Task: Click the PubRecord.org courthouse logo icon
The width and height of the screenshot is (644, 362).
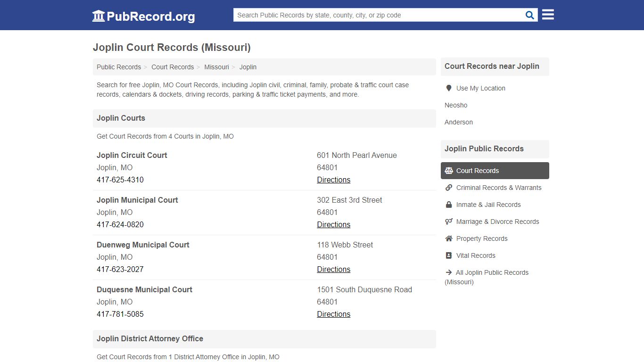Action: coord(99,16)
